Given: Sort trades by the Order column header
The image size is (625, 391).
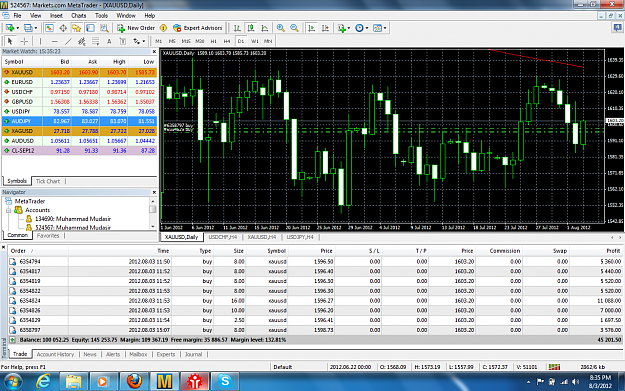Looking at the screenshot, I should 18,251.
